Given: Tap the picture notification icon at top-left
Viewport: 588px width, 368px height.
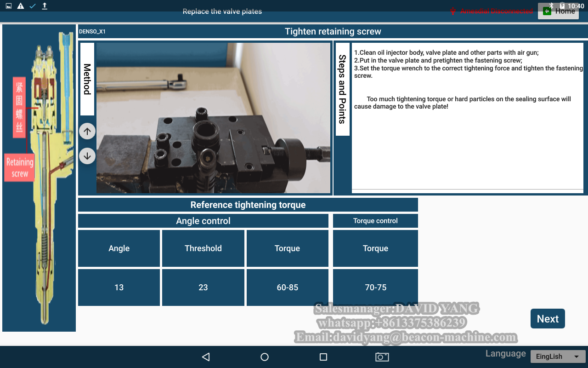Looking at the screenshot, I should [9, 6].
